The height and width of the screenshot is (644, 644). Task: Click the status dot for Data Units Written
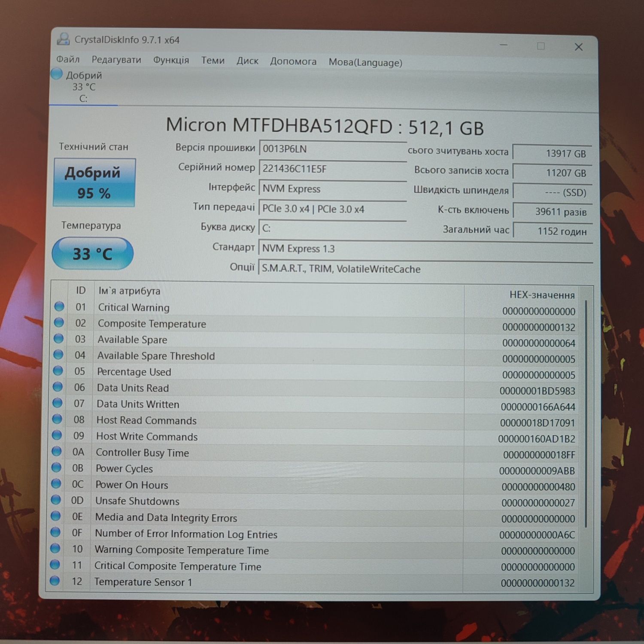pos(58,403)
